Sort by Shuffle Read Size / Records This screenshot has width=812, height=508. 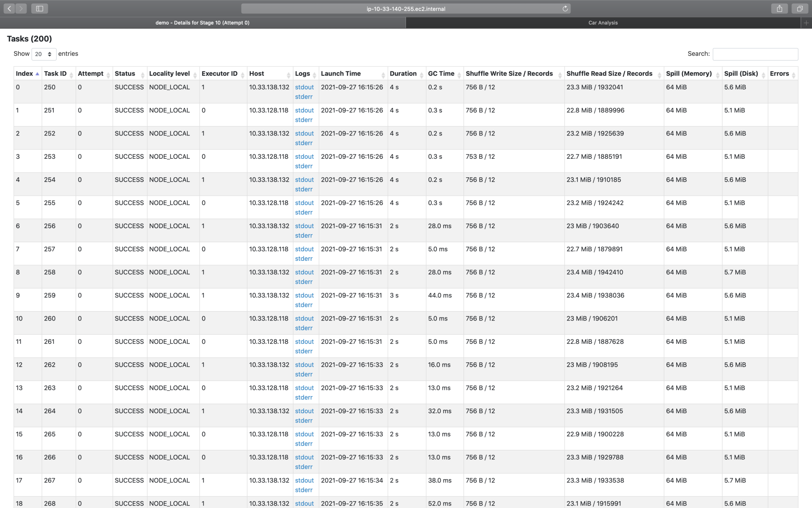click(x=609, y=74)
